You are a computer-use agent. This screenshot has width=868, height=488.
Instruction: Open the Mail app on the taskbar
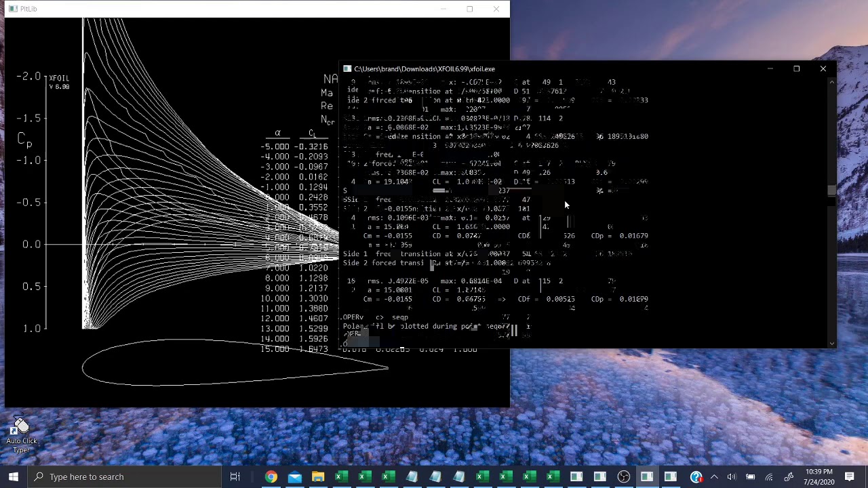coord(294,476)
